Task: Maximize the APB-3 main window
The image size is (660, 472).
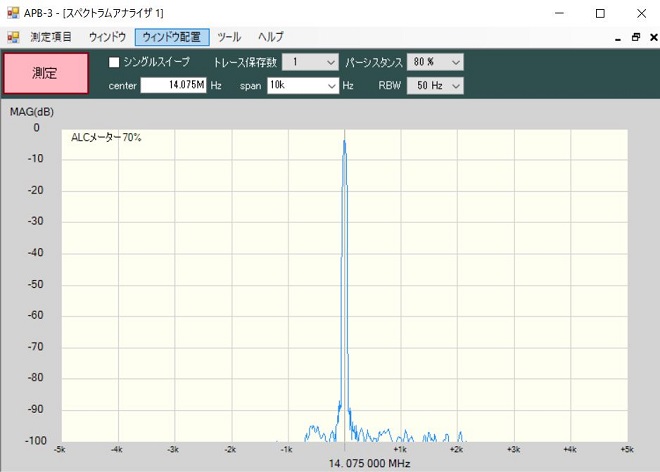Action: point(600,13)
